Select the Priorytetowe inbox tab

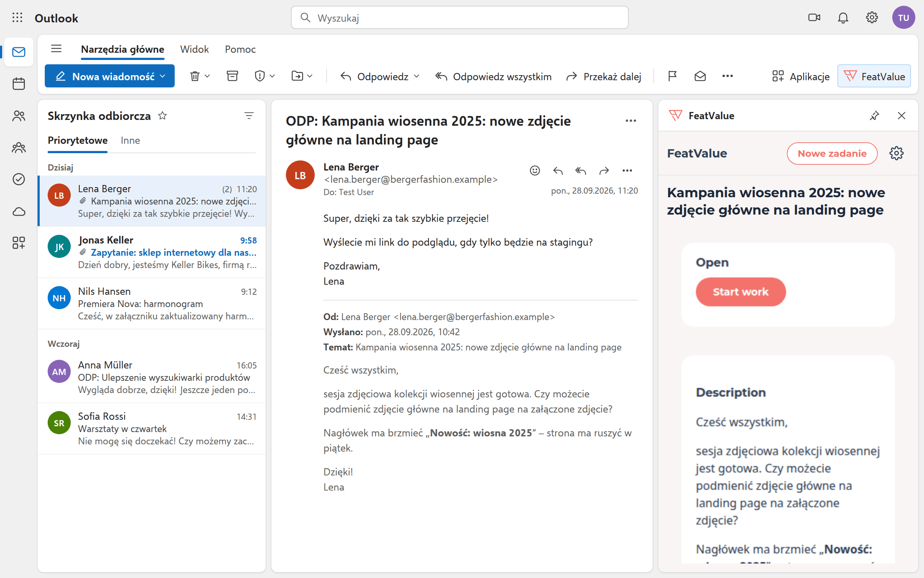coord(78,140)
